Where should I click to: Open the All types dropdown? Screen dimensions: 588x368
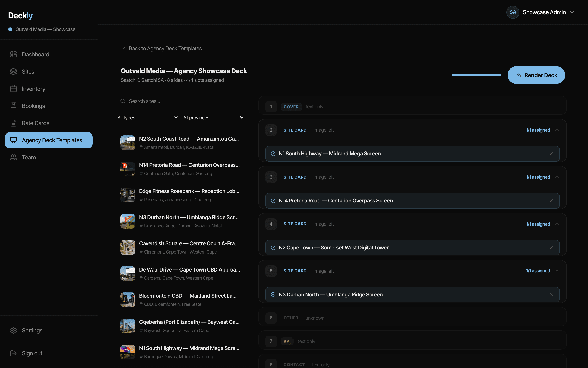[x=148, y=118]
